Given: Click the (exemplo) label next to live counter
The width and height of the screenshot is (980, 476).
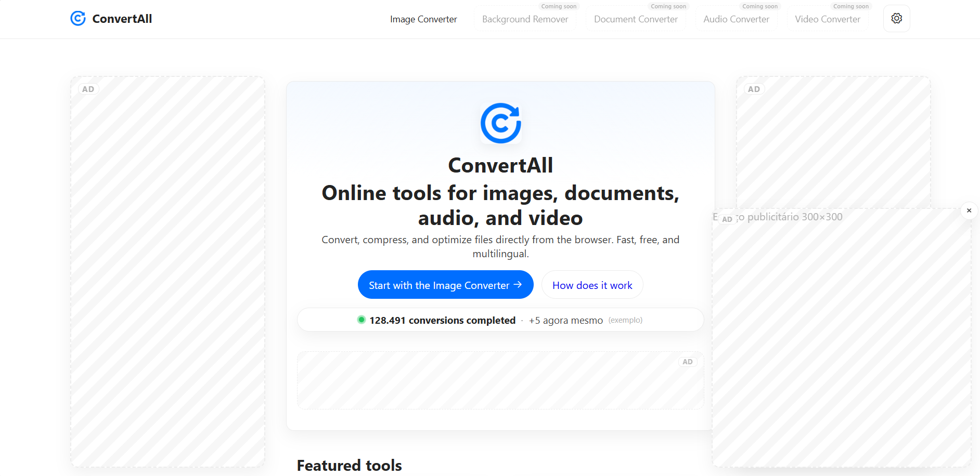Looking at the screenshot, I should 625,320.
